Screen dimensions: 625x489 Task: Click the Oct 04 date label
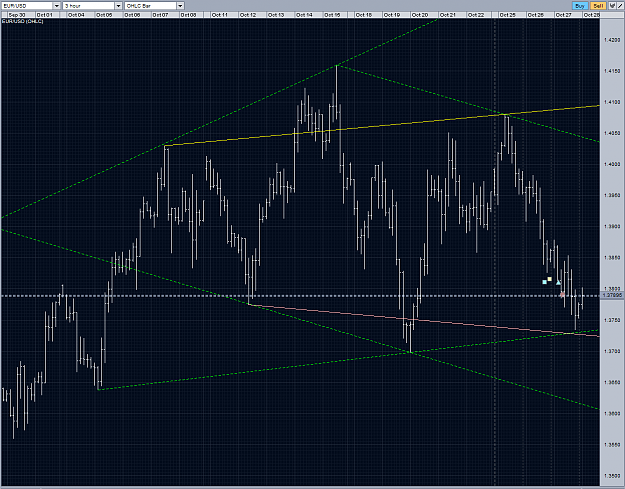pos(76,15)
